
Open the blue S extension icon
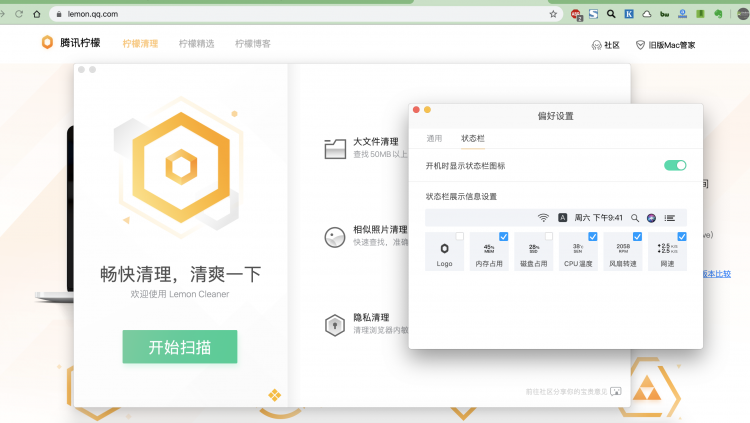(x=594, y=14)
